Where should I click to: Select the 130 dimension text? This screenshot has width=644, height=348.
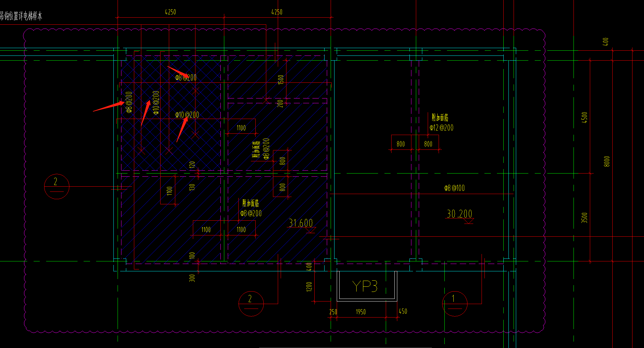(192, 187)
